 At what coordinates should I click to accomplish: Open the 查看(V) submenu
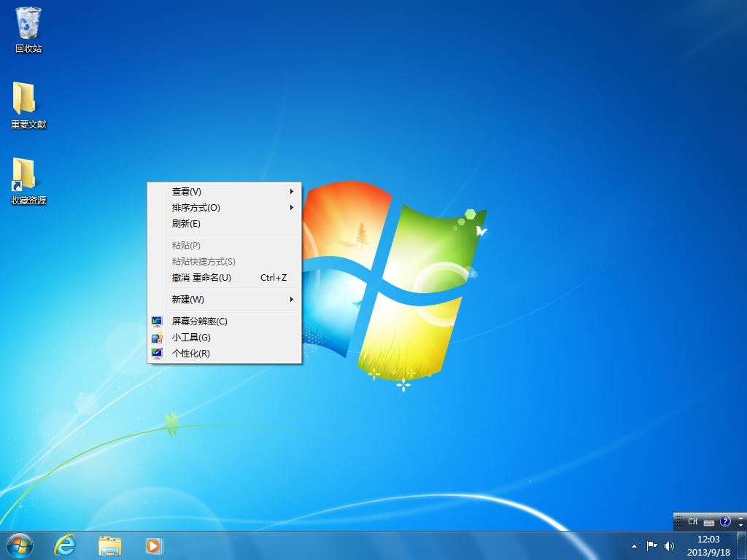[225, 192]
